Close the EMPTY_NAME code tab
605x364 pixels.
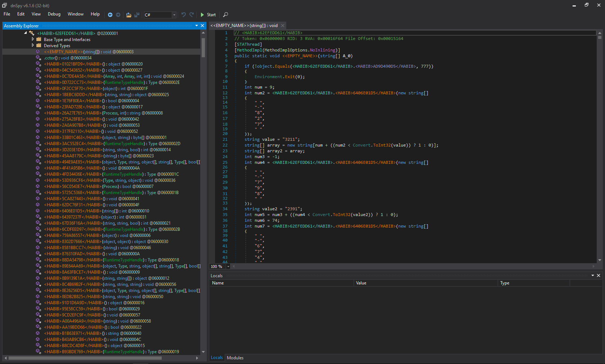[283, 26]
